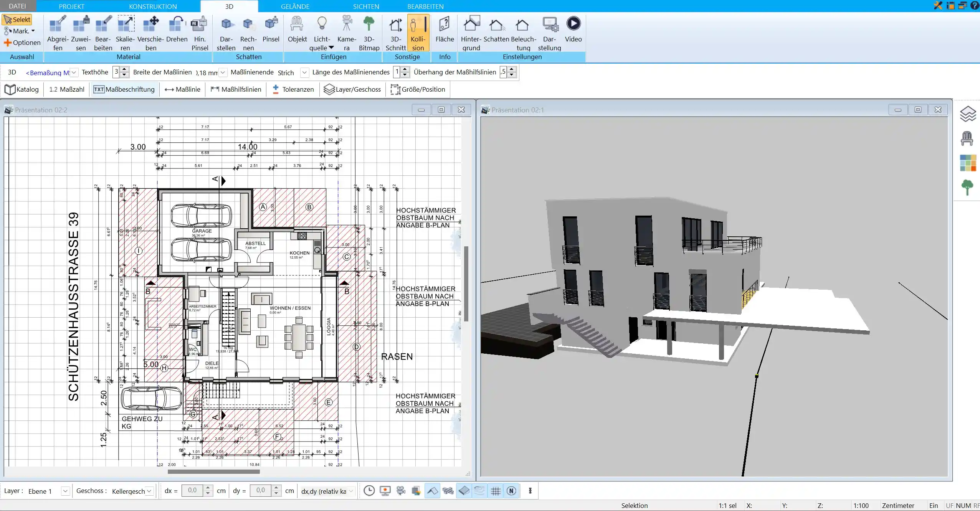Open the Fläche info tool
This screenshot has height=511, width=980.
(x=445, y=30)
